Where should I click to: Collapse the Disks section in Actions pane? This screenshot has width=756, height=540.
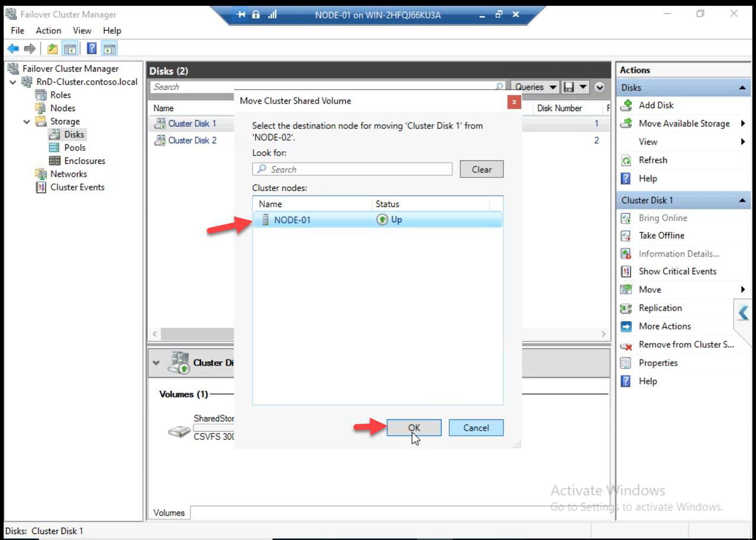(742, 88)
